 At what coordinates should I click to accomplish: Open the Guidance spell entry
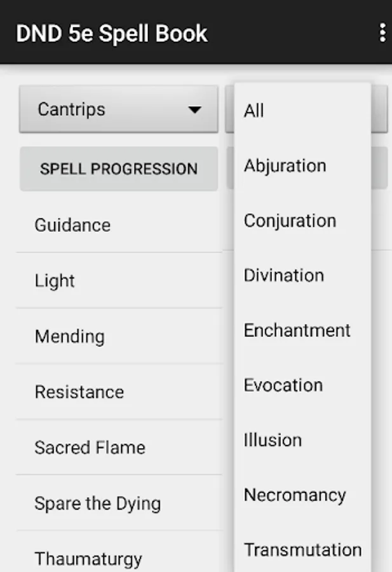(x=119, y=225)
